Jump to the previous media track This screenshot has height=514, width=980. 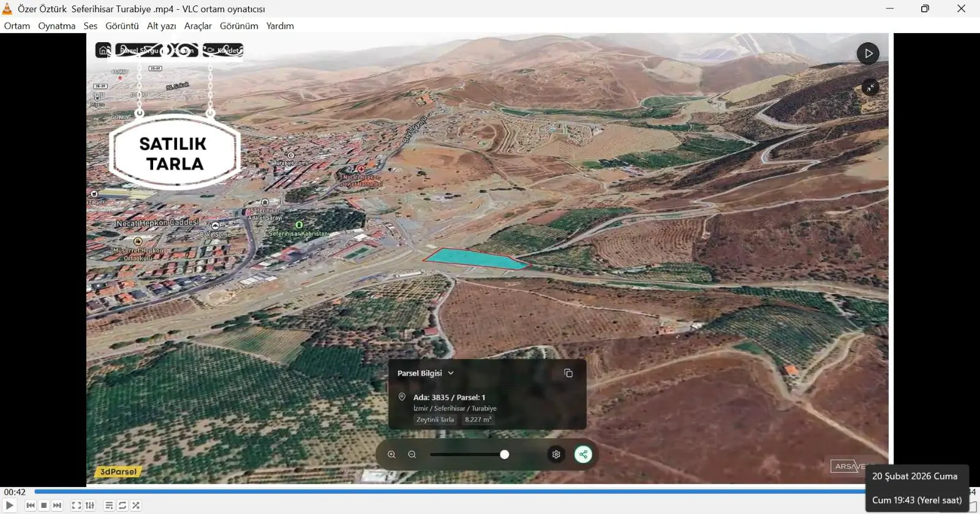point(31,505)
